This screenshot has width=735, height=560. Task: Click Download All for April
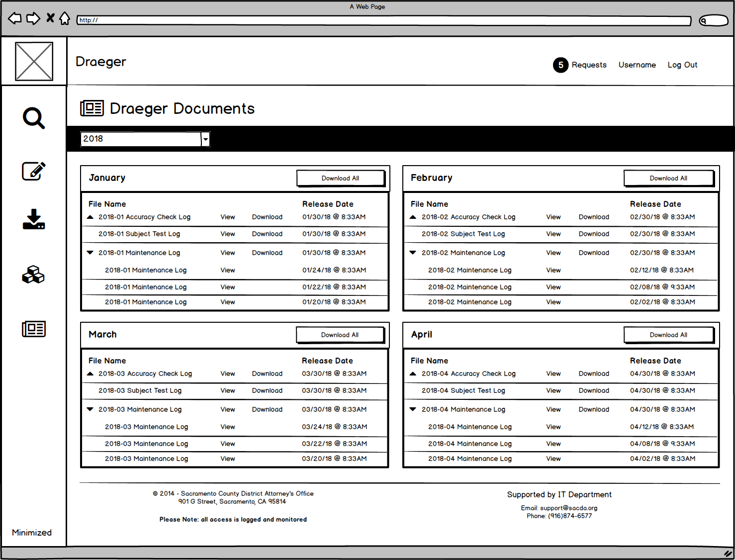point(668,335)
